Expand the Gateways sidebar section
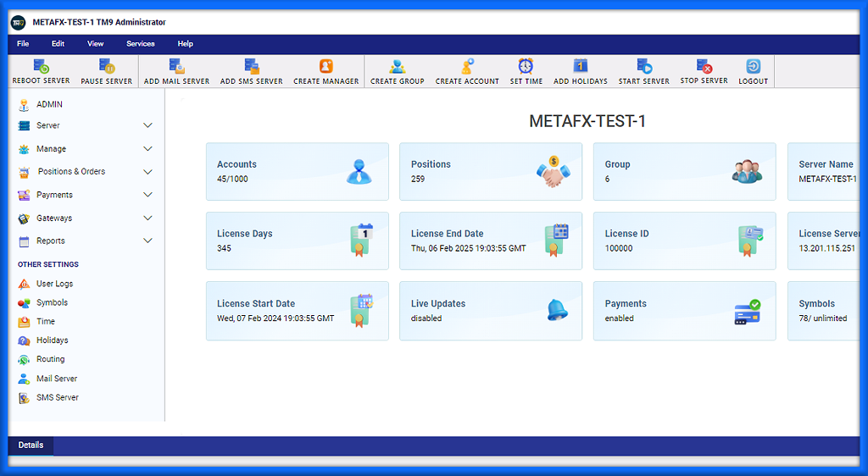Image resolution: width=868 pixels, height=476 pixels. pos(147,219)
